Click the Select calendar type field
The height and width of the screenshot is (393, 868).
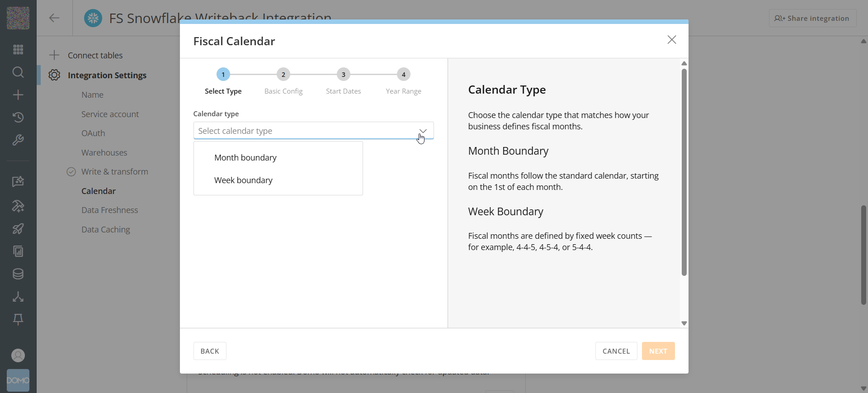(313, 131)
